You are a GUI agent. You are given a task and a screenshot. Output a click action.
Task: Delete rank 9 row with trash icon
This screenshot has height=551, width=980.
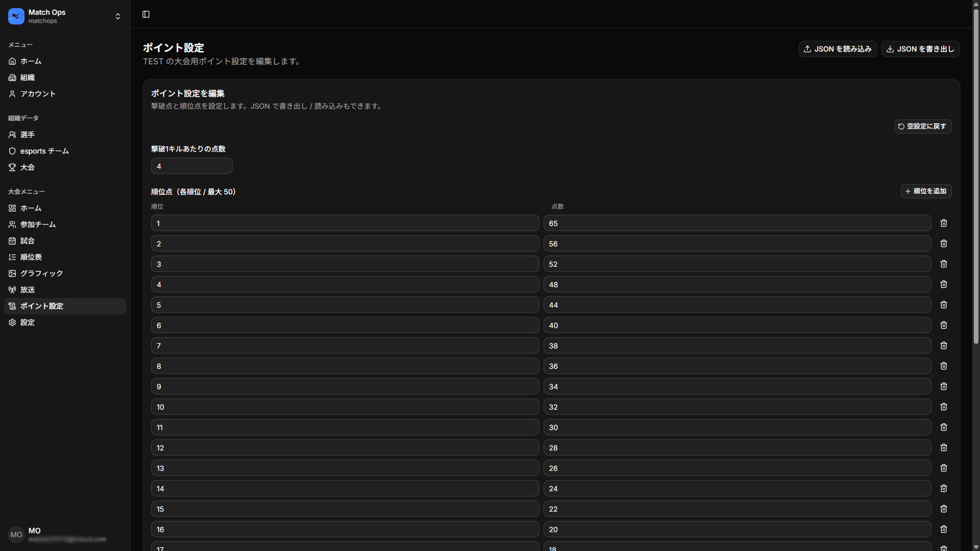[944, 386]
